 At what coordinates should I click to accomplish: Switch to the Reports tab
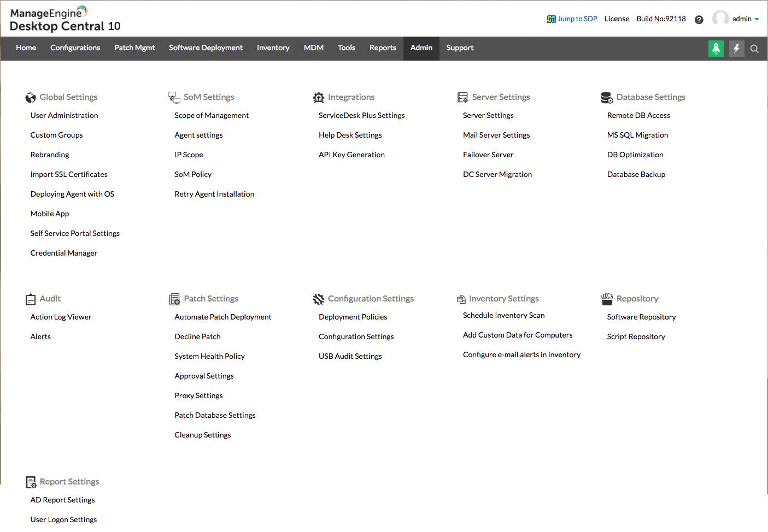coord(383,48)
